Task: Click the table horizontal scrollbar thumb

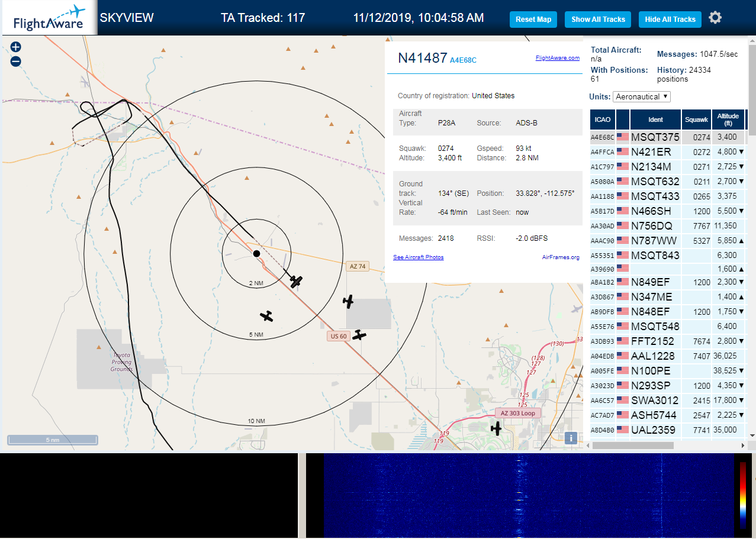Action: pos(632,445)
